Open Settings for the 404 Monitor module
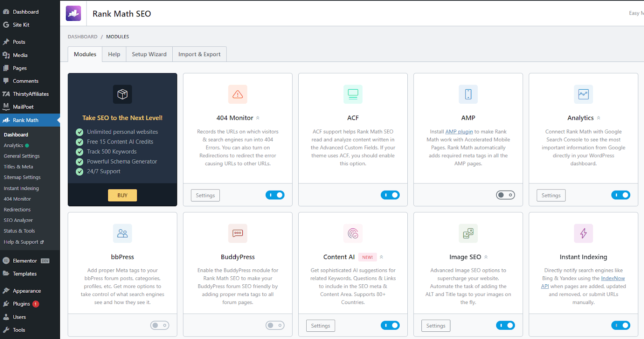Viewport: 644px width, 339px height. coord(205,195)
